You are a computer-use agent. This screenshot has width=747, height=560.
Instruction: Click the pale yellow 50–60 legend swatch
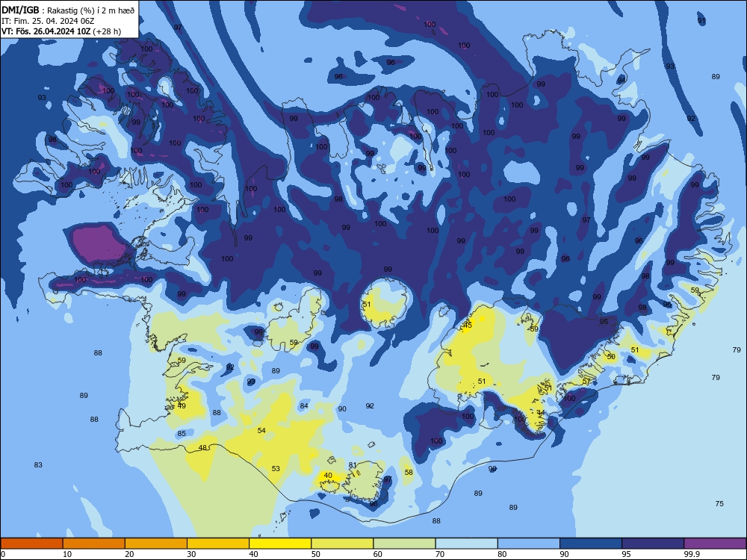[343, 544]
